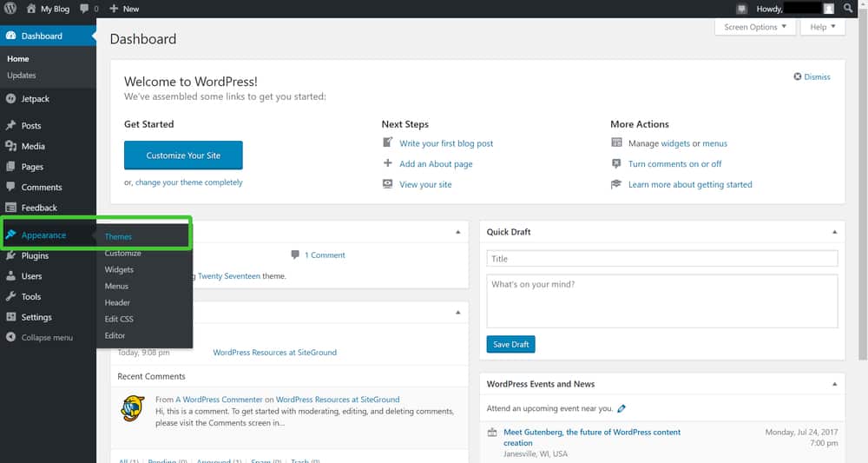Collapse WordPress Events and News panel
Screen dimensions: 868x463
[834, 384]
